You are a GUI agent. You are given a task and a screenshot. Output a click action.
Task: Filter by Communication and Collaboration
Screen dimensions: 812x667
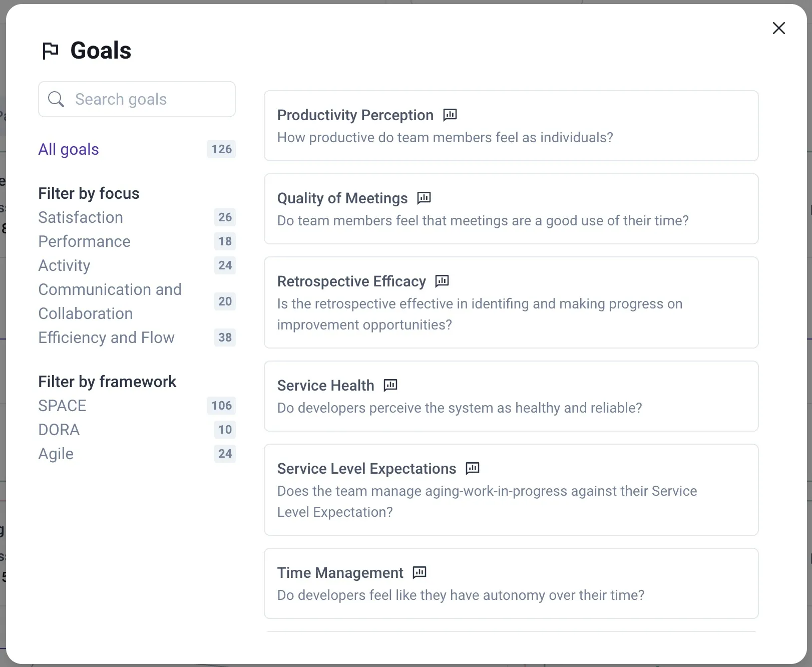pyautogui.click(x=110, y=301)
